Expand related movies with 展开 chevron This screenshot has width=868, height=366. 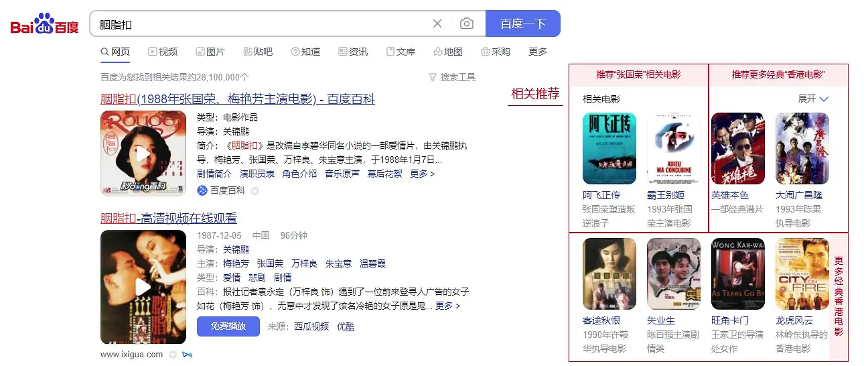coord(814,99)
